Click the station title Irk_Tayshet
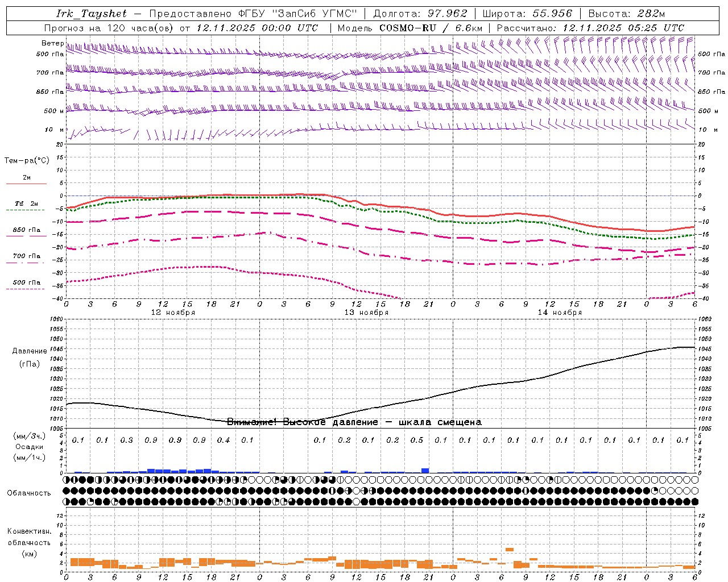This screenshot has width=728, height=582. pos(92,14)
